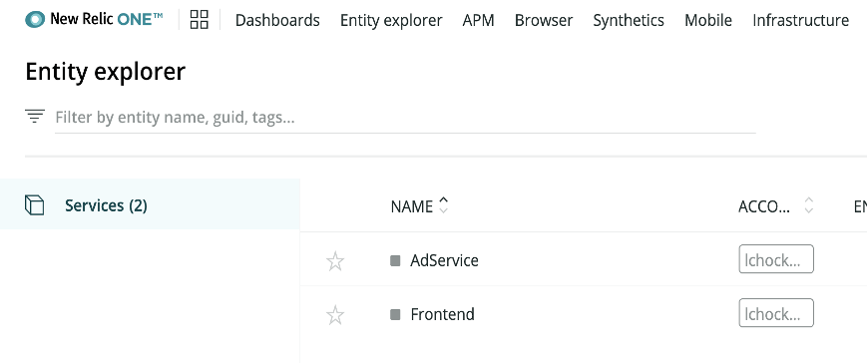
Task: Sort by NAME column arrows
Action: [443, 205]
